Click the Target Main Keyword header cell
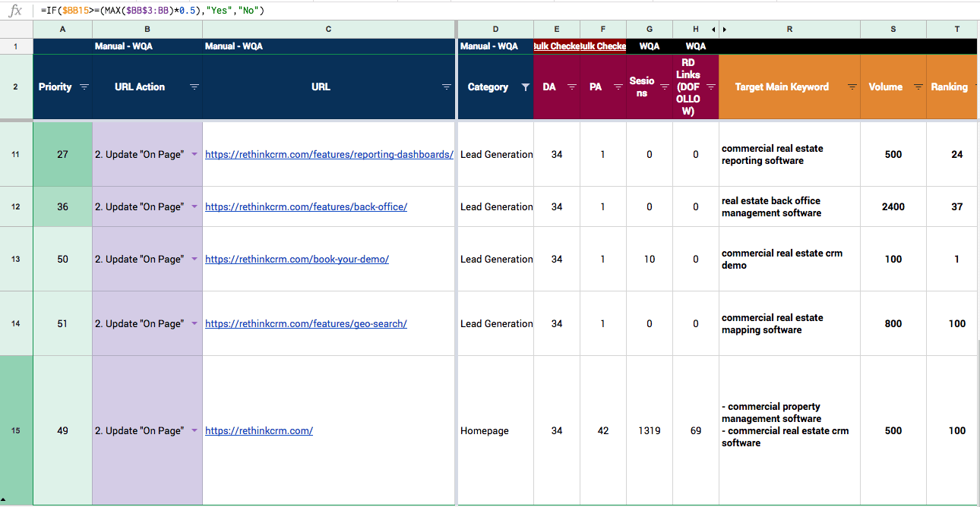The image size is (980, 507). 789,87
